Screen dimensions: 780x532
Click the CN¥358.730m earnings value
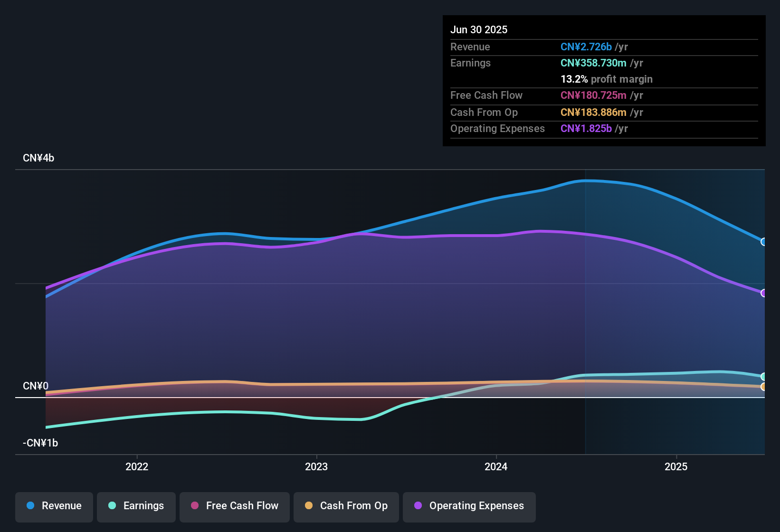click(x=593, y=63)
